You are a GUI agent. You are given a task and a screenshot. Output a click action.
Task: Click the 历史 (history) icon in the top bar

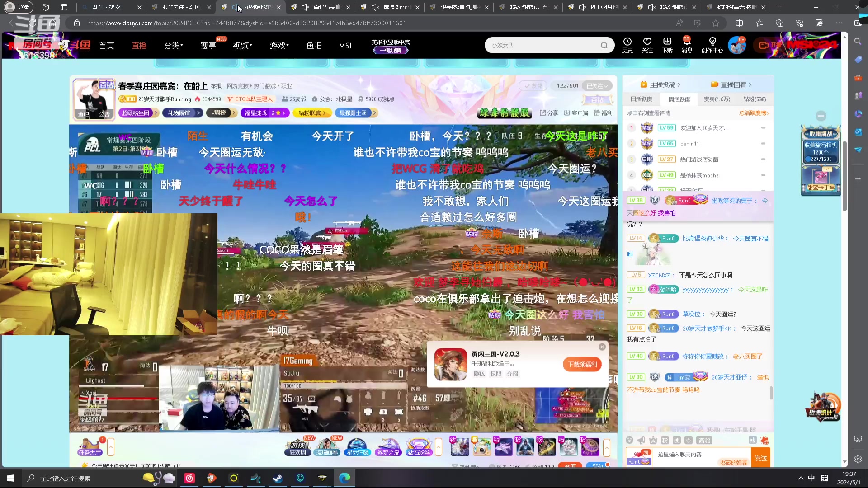click(627, 45)
